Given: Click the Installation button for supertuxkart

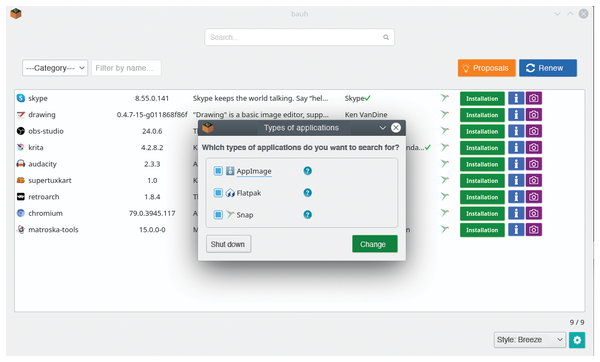Looking at the screenshot, I should pos(482,181).
